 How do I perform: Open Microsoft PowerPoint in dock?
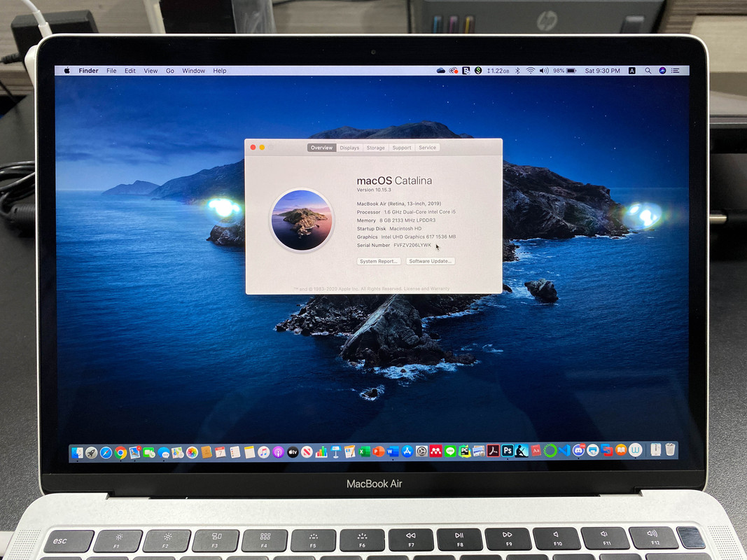[x=379, y=451]
